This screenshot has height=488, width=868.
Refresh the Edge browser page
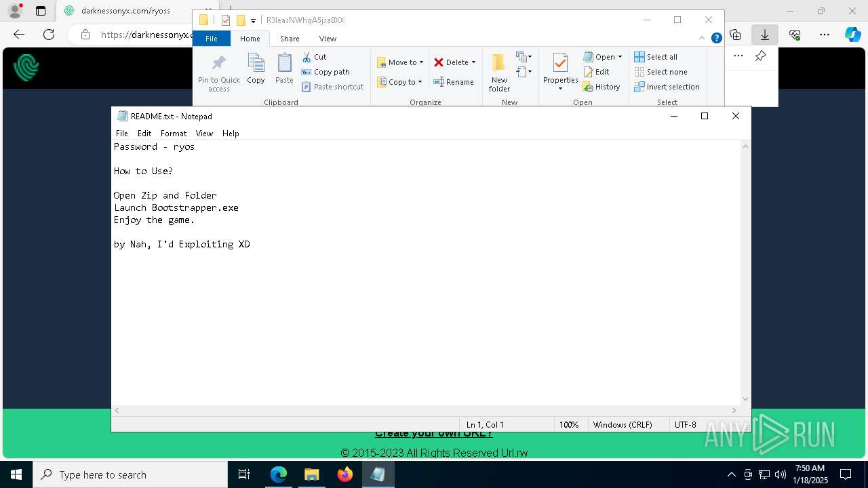49,35
